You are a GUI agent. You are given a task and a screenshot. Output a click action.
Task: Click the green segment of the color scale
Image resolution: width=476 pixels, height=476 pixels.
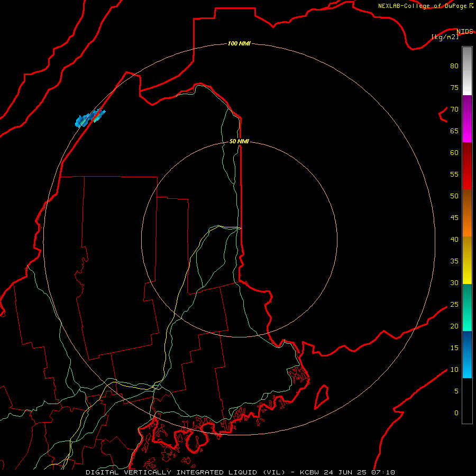coord(467,307)
